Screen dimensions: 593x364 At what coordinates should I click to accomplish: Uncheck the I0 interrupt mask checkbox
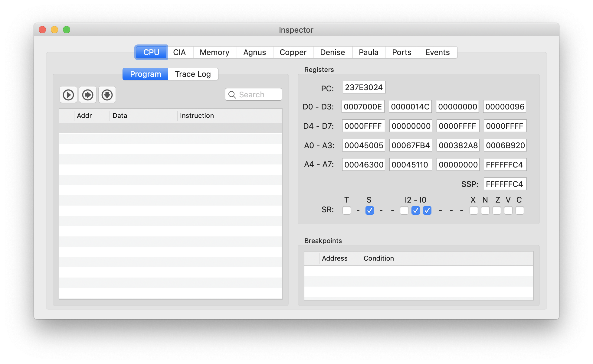pyautogui.click(x=427, y=210)
